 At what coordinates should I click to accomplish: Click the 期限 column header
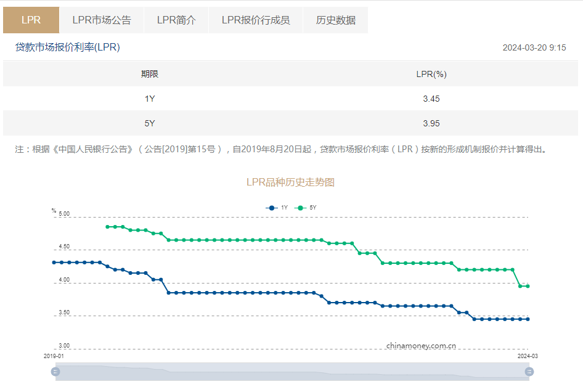tap(150, 74)
